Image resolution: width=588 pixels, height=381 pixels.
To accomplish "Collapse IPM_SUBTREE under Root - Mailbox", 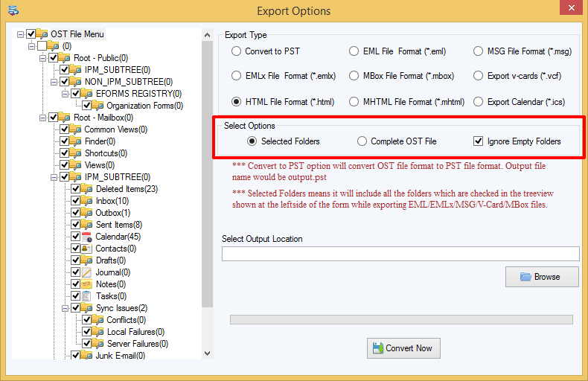I will [54, 177].
